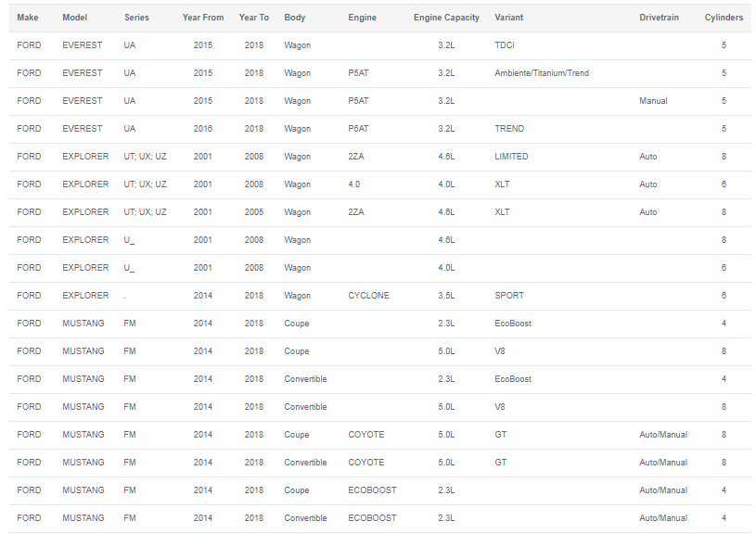756x534 pixels.
Task: Sort by the Model column header
Action: click(75, 18)
